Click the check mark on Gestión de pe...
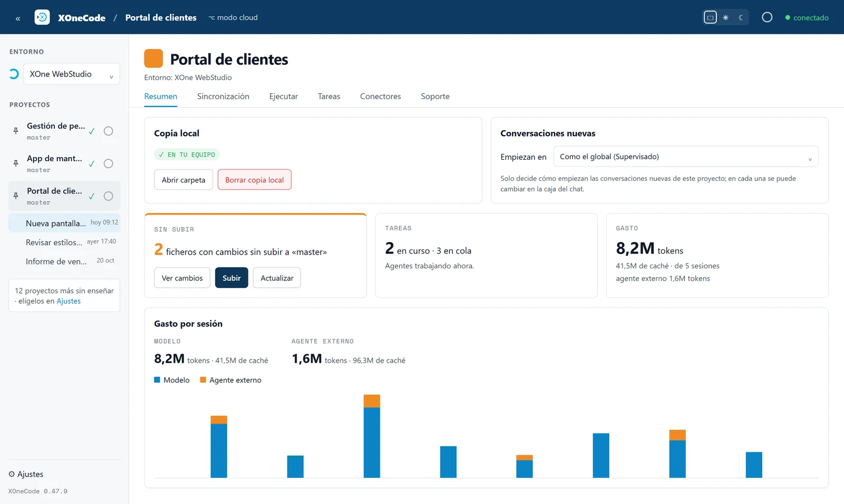Screen dimensions: 844x504 click(x=92, y=131)
